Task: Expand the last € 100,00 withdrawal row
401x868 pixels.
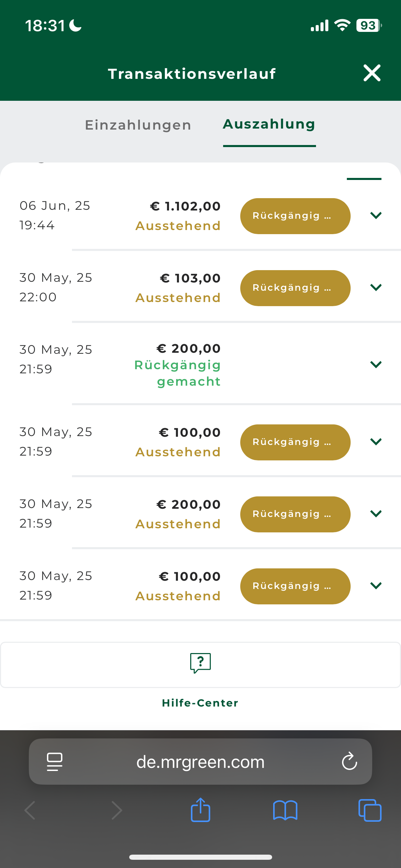Action: [x=376, y=586]
